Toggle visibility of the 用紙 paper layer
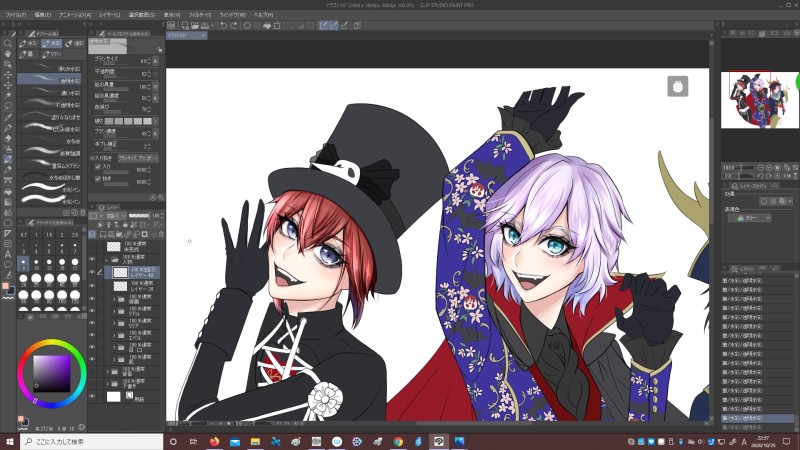Viewport: 800px width, 450px height. point(92,396)
